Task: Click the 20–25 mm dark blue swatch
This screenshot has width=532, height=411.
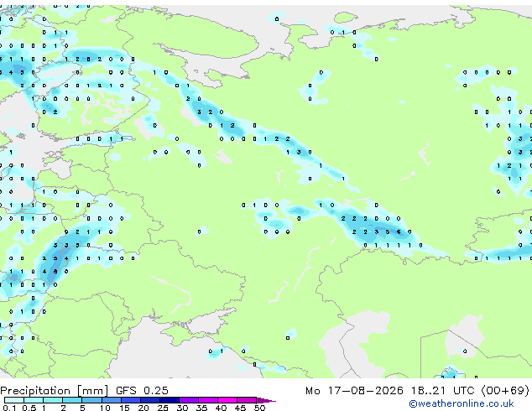Action: [150, 400]
